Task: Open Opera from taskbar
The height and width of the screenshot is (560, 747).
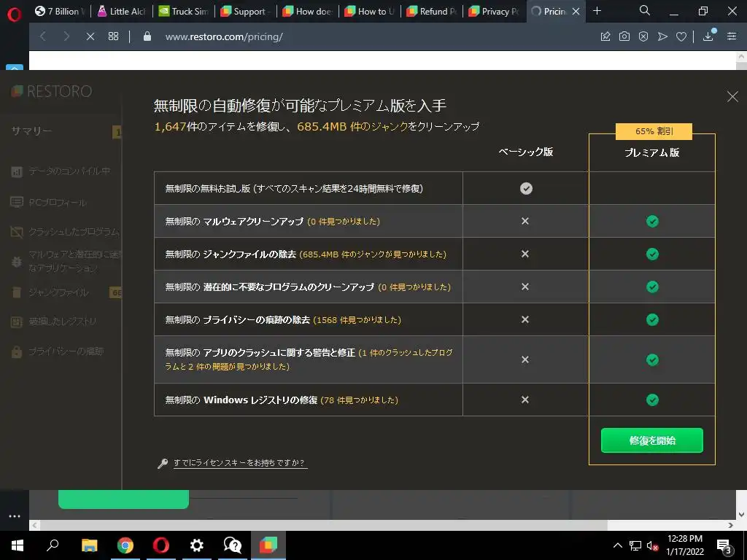Action: (x=161, y=545)
